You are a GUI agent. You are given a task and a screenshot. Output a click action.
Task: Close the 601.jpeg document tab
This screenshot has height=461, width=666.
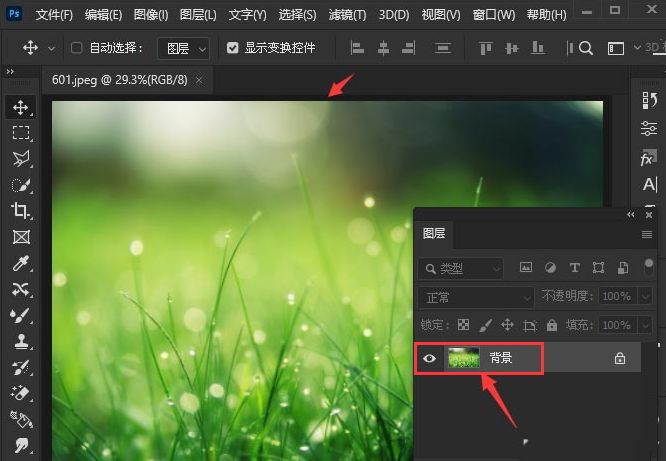[x=199, y=80]
